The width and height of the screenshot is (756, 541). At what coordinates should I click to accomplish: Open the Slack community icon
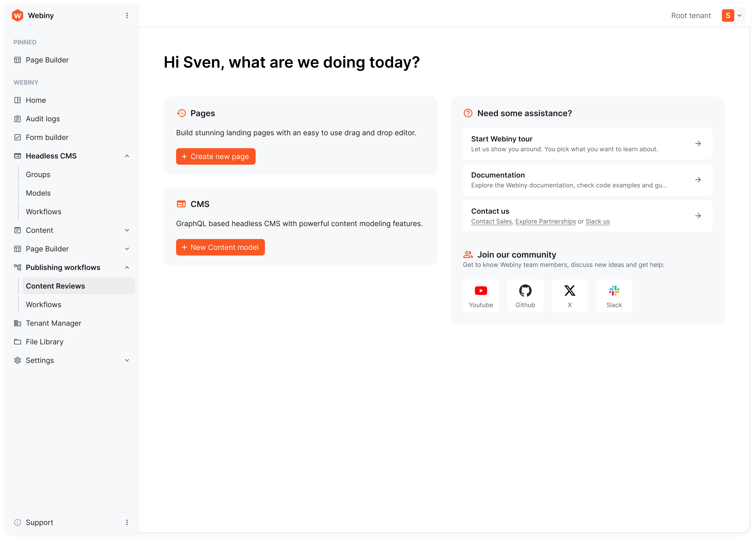tap(614, 291)
